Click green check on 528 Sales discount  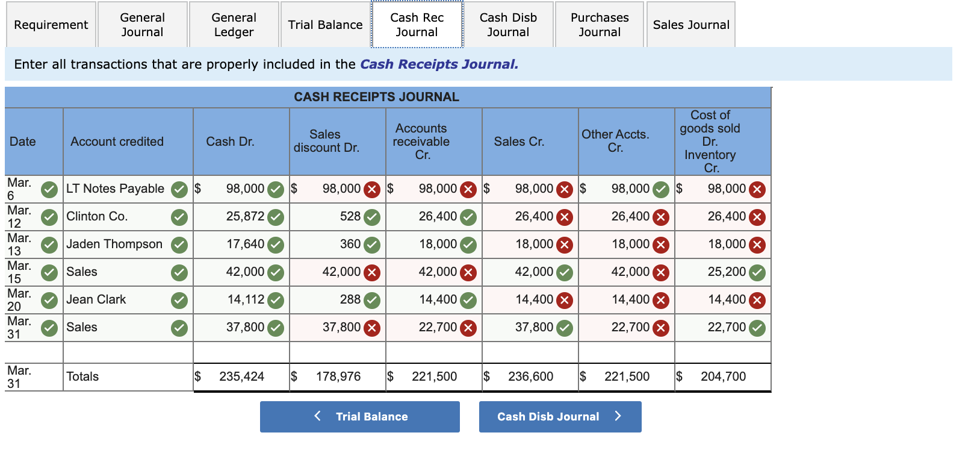(x=372, y=217)
